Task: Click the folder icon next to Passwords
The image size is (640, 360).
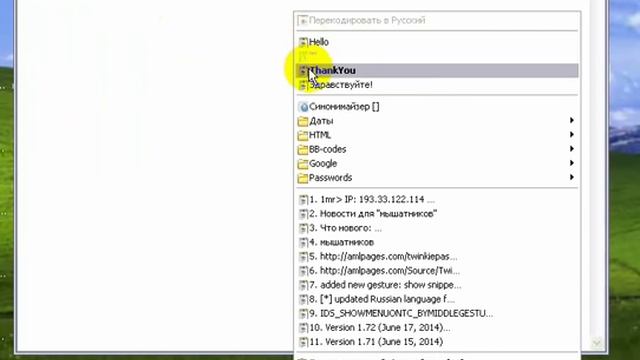Action: click(303, 178)
